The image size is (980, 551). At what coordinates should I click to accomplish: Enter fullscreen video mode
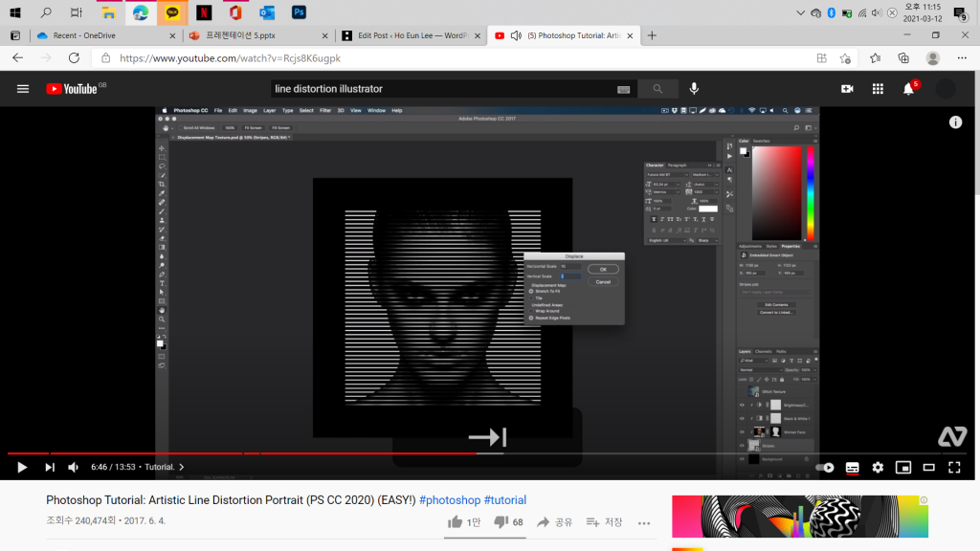954,467
